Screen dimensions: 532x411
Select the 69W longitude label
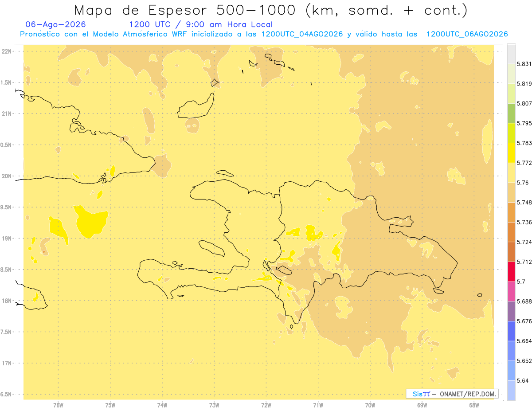pos(422,405)
